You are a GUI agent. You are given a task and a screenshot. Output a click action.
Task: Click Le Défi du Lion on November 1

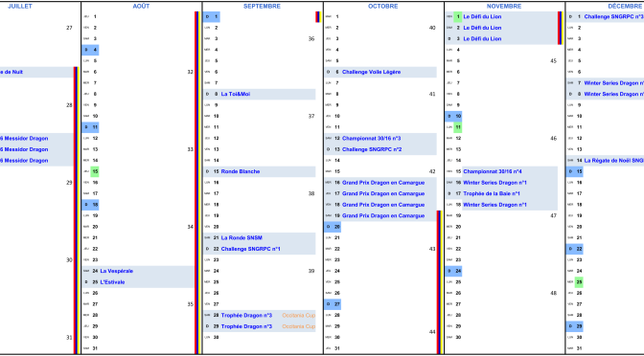[482, 17]
